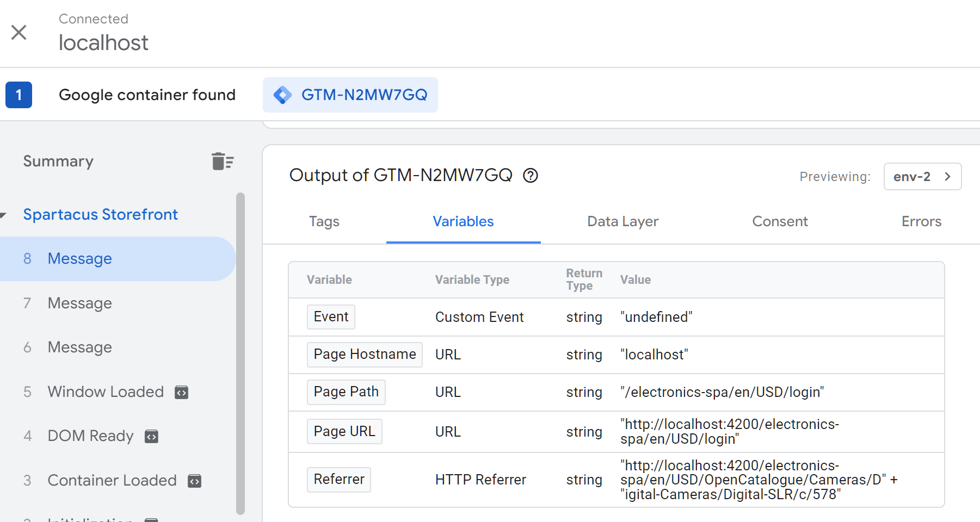The width and height of the screenshot is (980, 522).
Task: Select the GTM-N2MW7GQ container chip
Action: click(350, 95)
